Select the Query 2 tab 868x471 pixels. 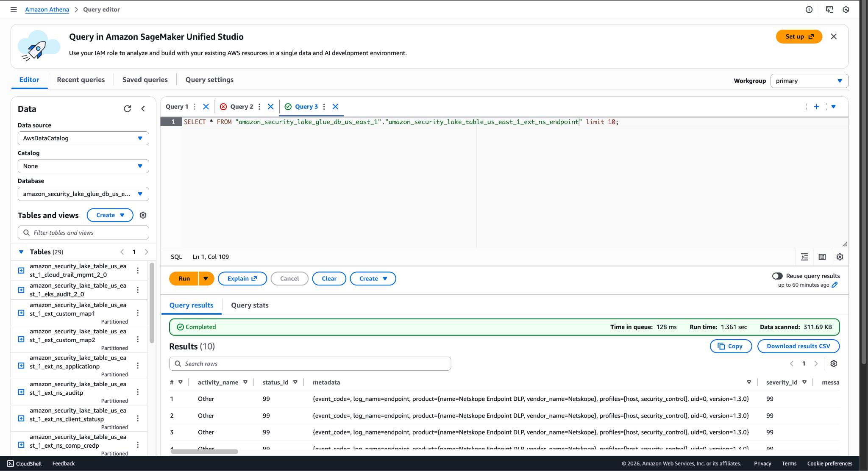point(242,107)
